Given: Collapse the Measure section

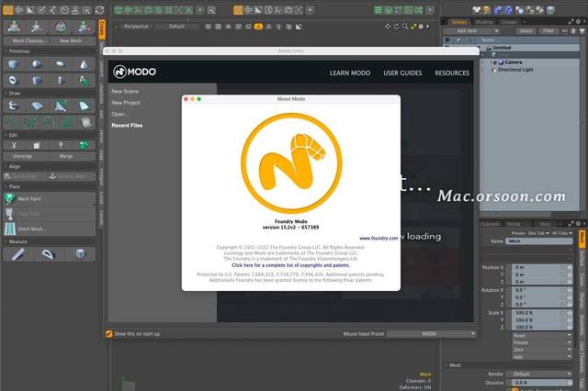Looking at the screenshot, I should [x=6, y=242].
